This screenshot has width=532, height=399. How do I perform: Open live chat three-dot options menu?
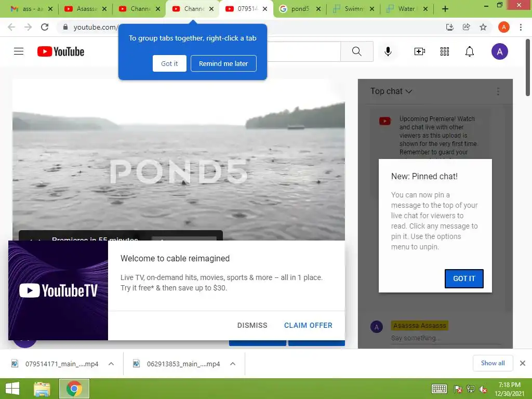[x=498, y=91]
